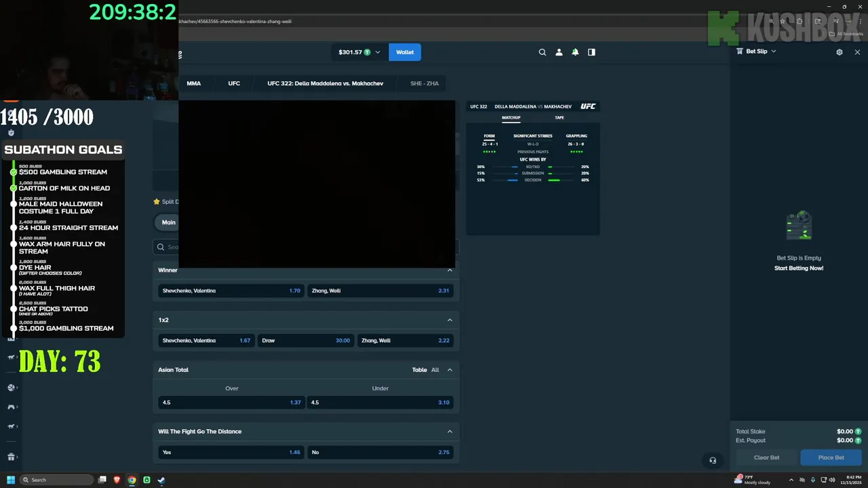Pick Shevchenko, Valentina 1x2 at 1.67
The image size is (868, 488).
click(x=206, y=340)
